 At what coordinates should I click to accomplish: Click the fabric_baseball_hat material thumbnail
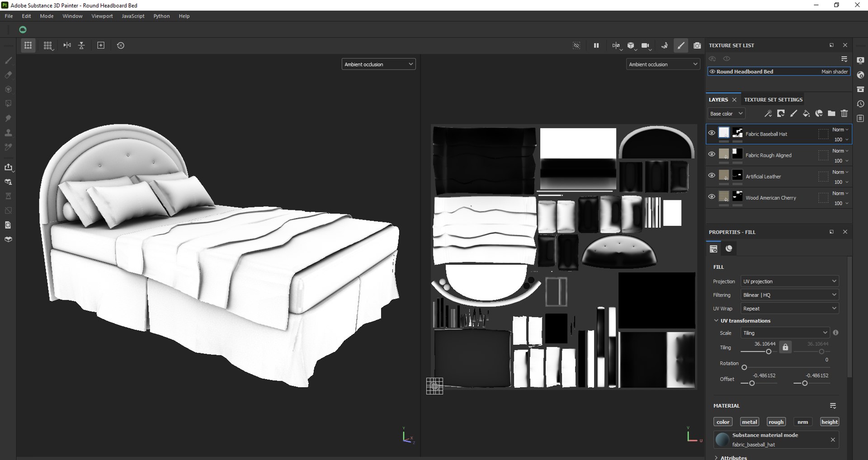(x=722, y=439)
